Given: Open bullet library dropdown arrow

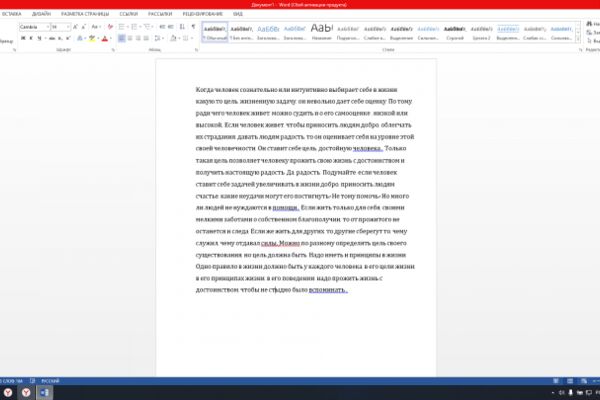Looking at the screenshot, I should (127, 27).
